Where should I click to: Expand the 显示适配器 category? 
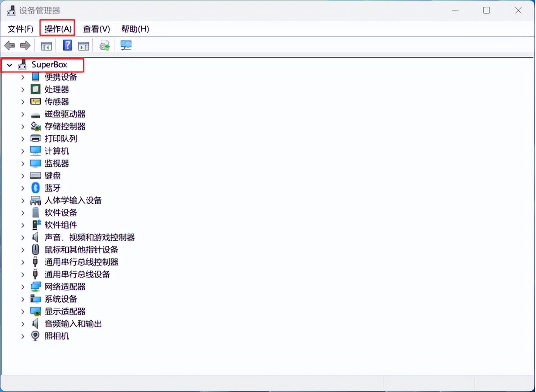click(22, 312)
